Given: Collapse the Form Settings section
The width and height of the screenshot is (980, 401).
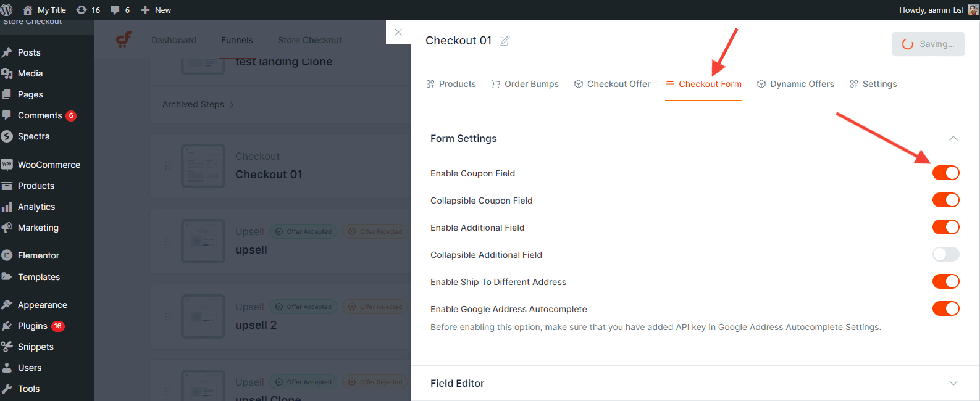Looking at the screenshot, I should [953, 139].
